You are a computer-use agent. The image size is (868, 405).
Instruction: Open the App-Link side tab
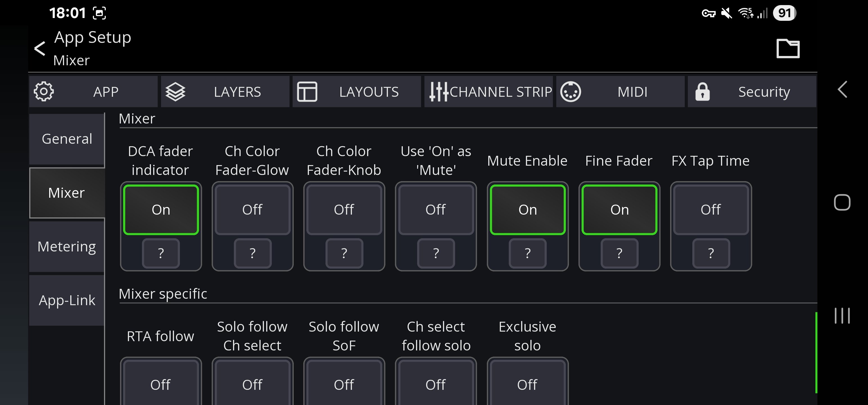pyautogui.click(x=67, y=300)
